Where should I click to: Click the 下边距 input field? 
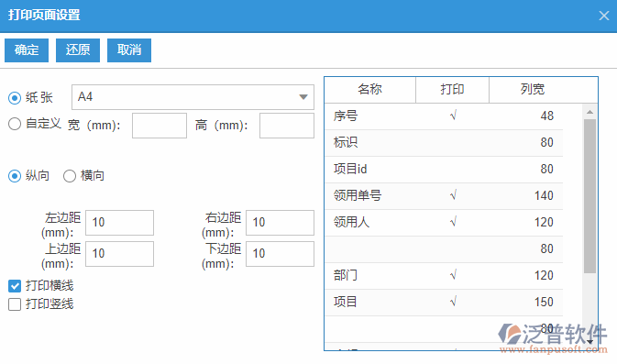point(281,254)
